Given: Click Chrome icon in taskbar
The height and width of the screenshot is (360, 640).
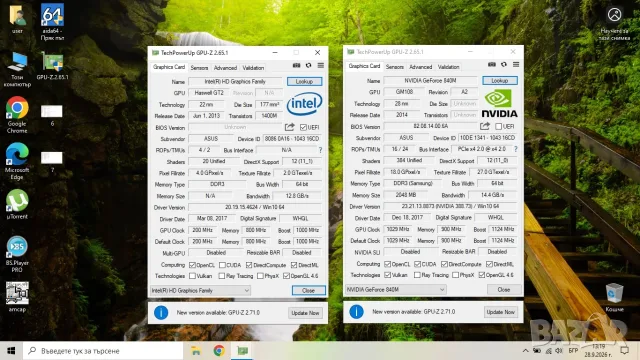Looking at the screenshot, I should (219, 351).
